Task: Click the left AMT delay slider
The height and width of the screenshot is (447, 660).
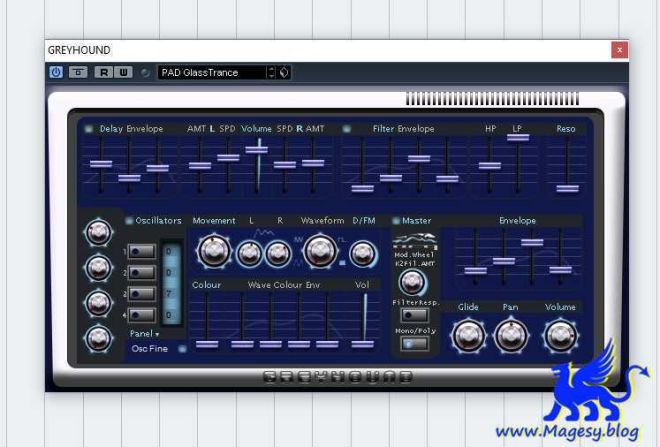Action: click(200, 165)
